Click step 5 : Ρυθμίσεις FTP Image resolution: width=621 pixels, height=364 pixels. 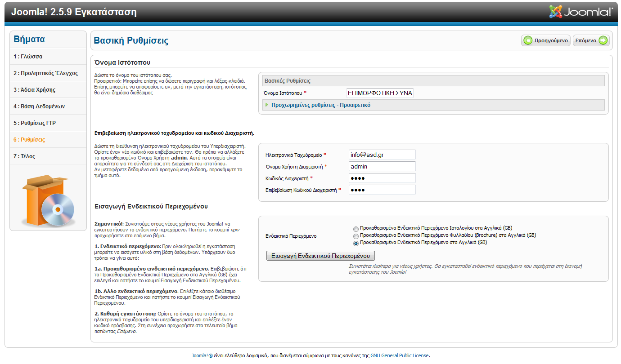click(48, 123)
